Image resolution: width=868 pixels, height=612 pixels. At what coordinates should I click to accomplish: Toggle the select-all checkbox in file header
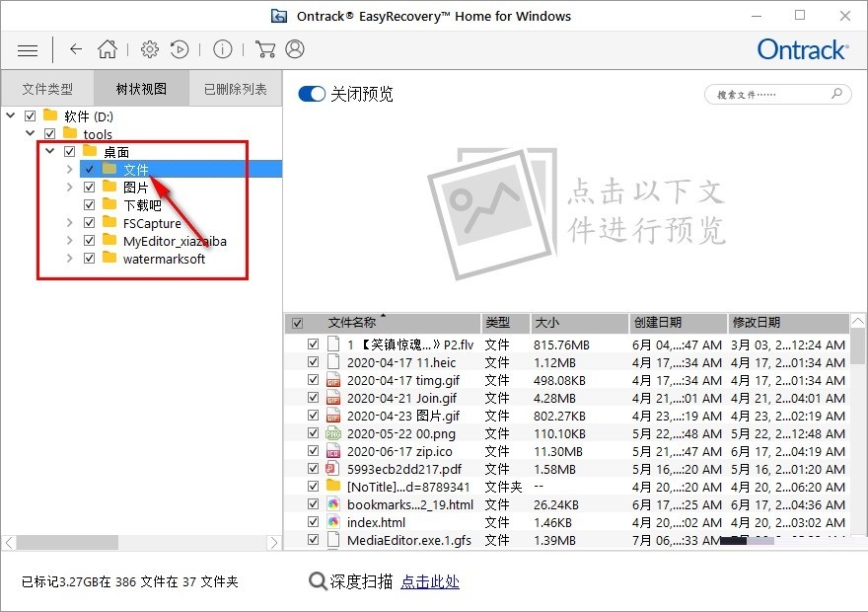pos(298,323)
